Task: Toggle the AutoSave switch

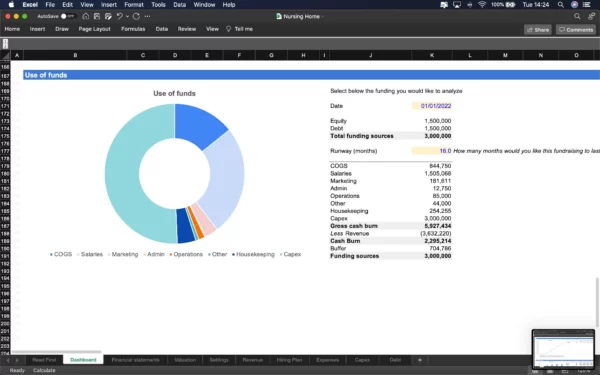Action: click(x=67, y=16)
